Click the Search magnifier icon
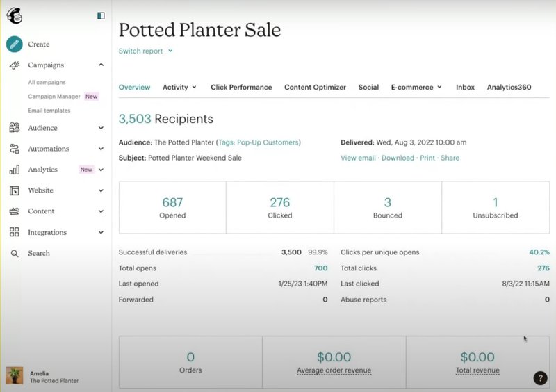 point(15,253)
